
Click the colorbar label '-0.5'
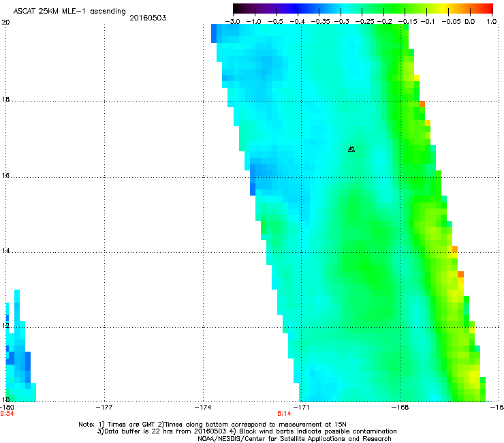[x=275, y=22]
